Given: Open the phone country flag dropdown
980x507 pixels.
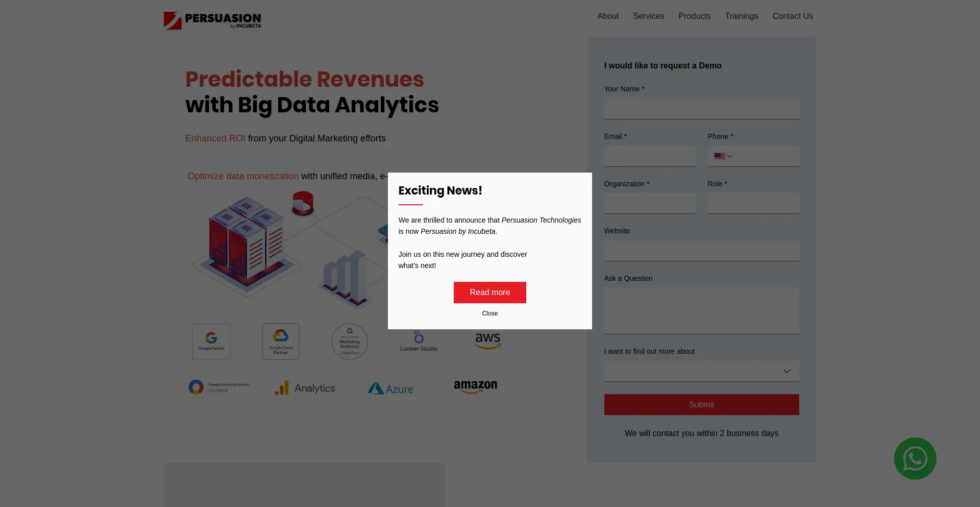Looking at the screenshot, I should pos(723,156).
